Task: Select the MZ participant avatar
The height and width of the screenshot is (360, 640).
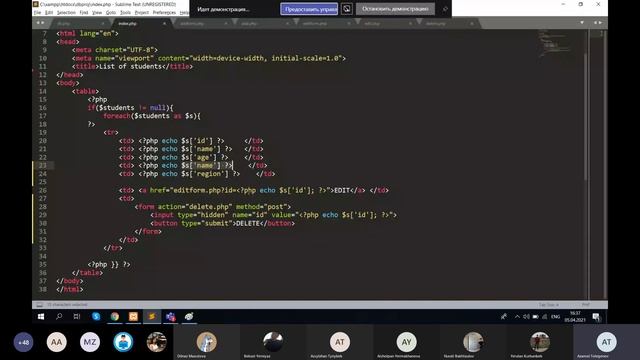Action: coord(90,342)
